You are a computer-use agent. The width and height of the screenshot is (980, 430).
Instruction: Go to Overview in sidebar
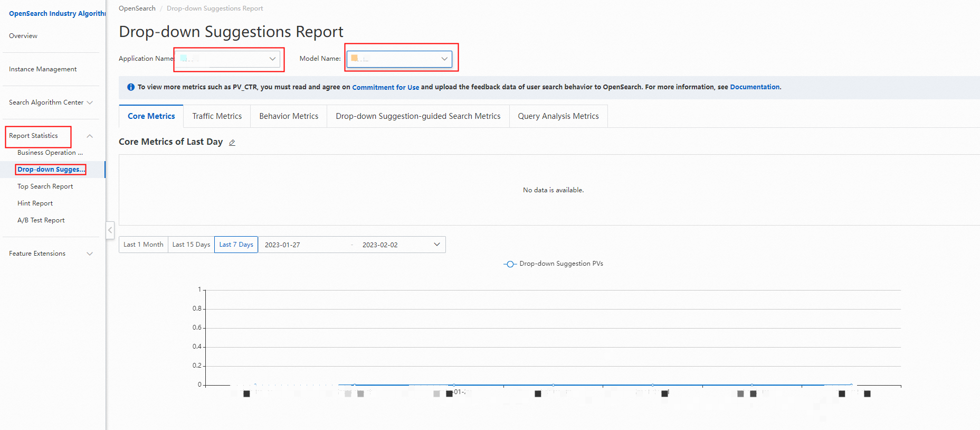[x=23, y=36]
